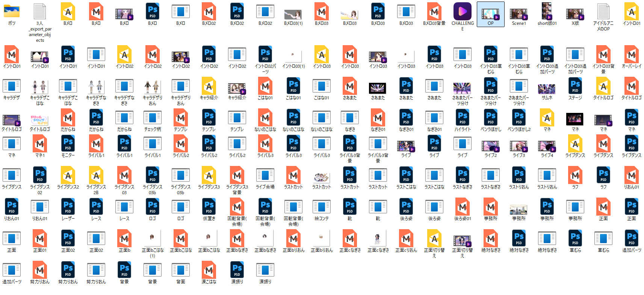Open the X版 video file
Viewport: 644px width, 295px height.
click(575, 14)
